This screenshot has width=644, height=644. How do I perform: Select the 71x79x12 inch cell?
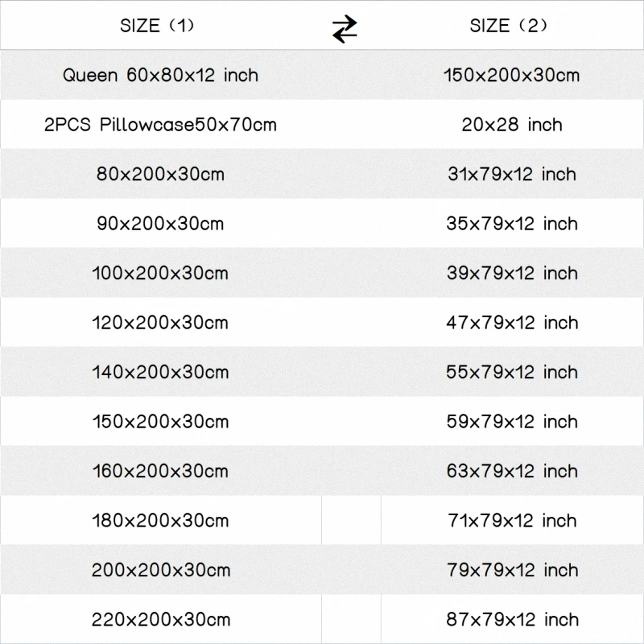click(x=512, y=521)
